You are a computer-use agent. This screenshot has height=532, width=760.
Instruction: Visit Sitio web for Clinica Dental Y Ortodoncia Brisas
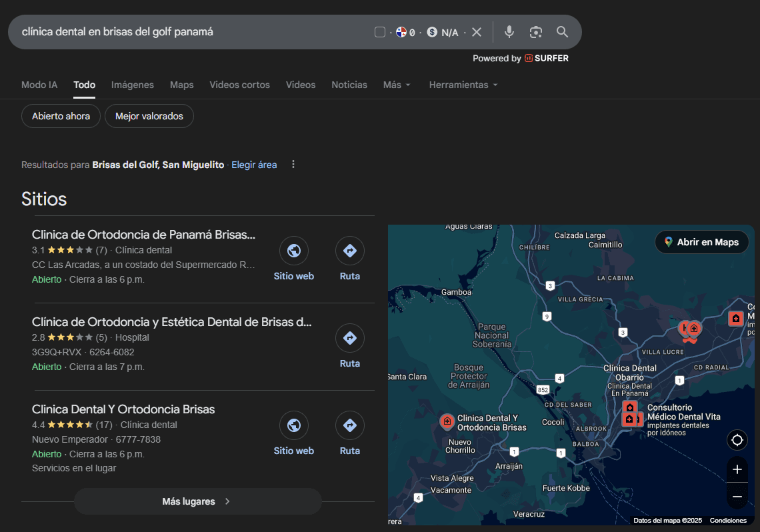point(294,433)
